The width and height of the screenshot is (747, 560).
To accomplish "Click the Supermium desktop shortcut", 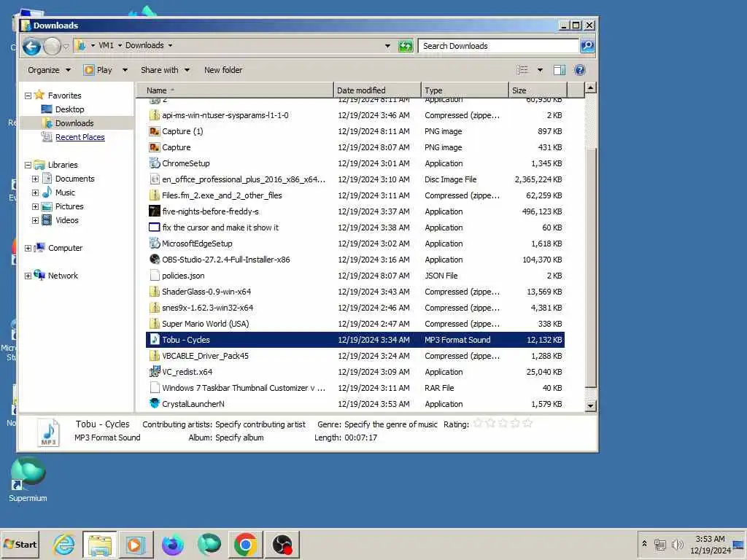I will point(28,480).
